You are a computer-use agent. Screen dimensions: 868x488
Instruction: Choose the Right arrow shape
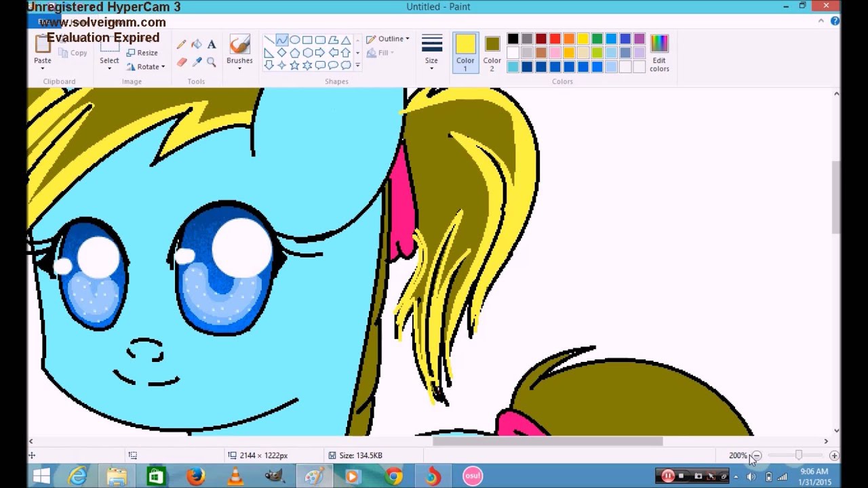[320, 53]
